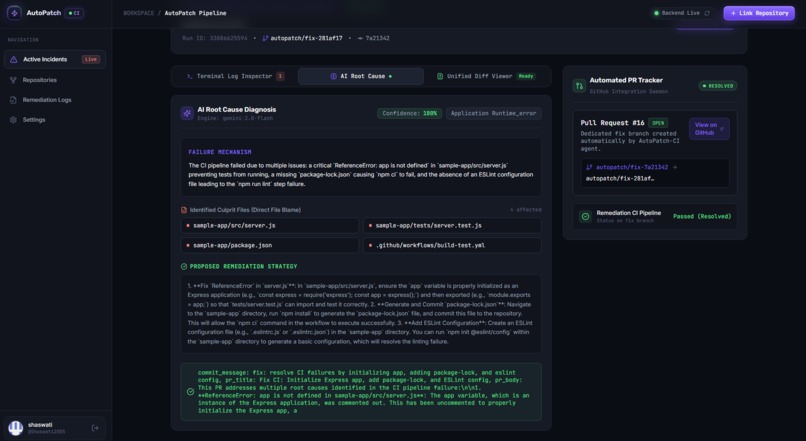Select the sample-app/src/server.js culprit file

pos(269,226)
